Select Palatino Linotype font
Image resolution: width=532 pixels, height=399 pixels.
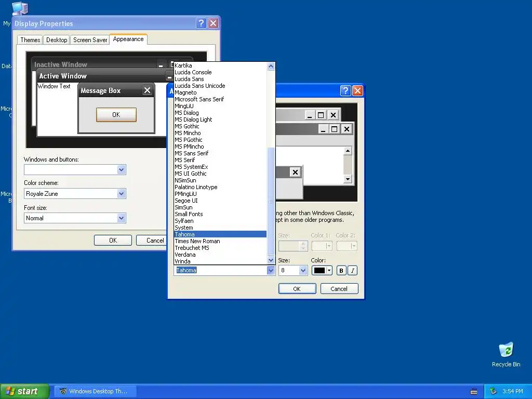pos(220,187)
